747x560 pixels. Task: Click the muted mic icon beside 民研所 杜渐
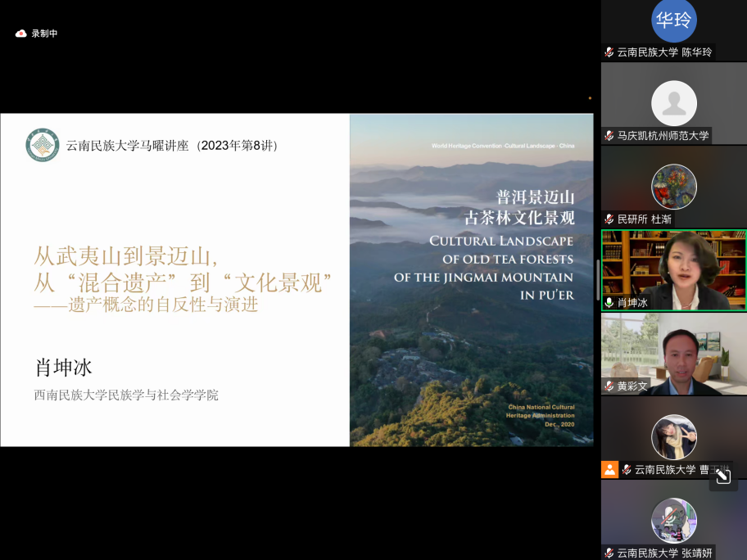click(x=609, y=219)
